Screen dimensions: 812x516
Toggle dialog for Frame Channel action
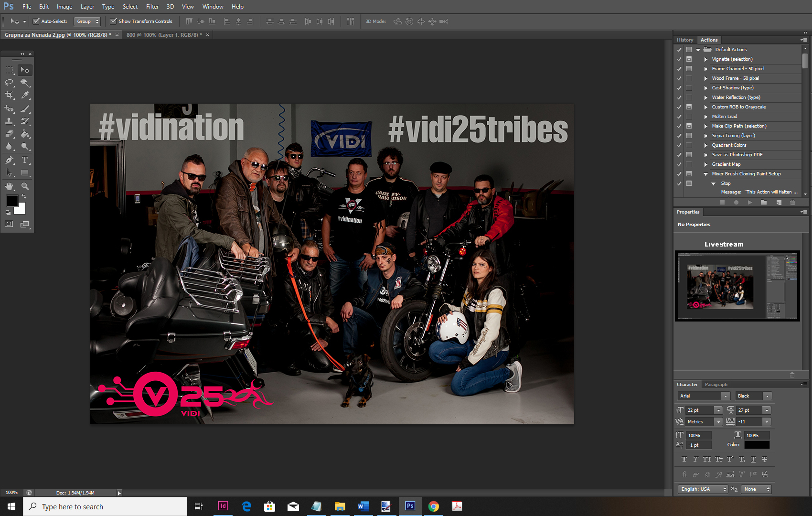(689, 69)
